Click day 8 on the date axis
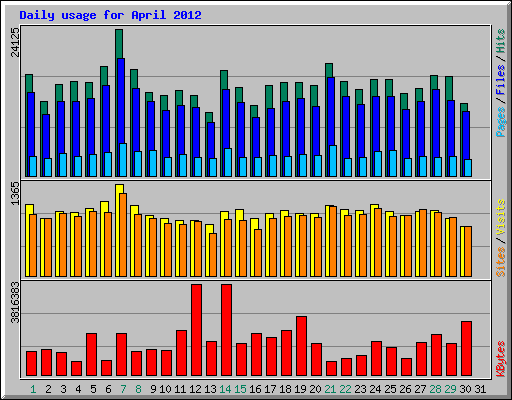Screen dimensions: 512x400 point(138,389)
